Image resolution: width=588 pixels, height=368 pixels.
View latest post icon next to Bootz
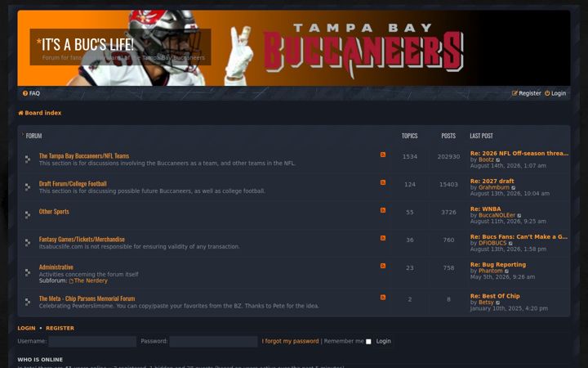(498, 160)
